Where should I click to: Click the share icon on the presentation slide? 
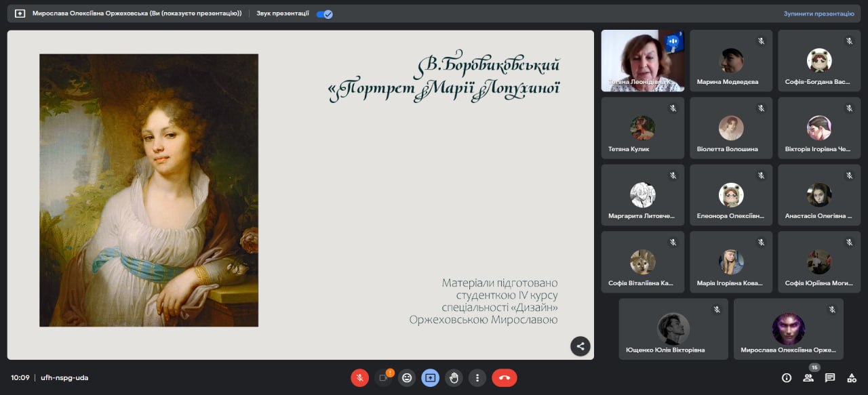click(x=580, y=346)
